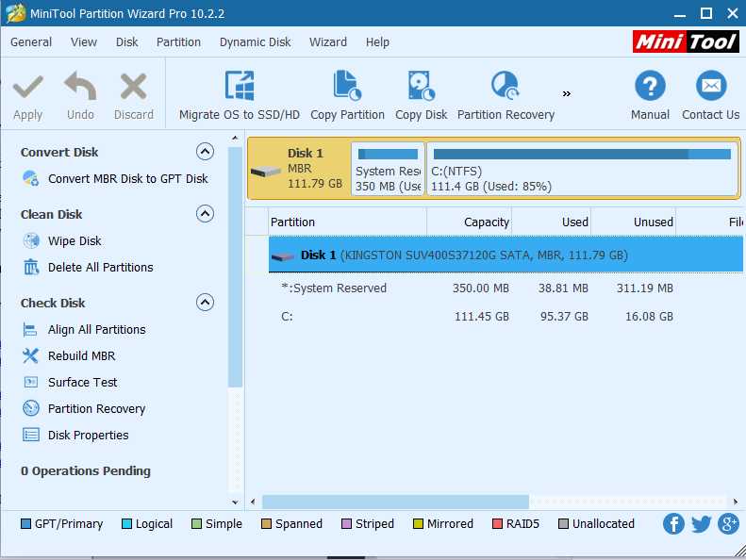Screen dimensions: 746x560
Task: Click the Disk 1 drive icon in disk map
Action: pos(265,172)
